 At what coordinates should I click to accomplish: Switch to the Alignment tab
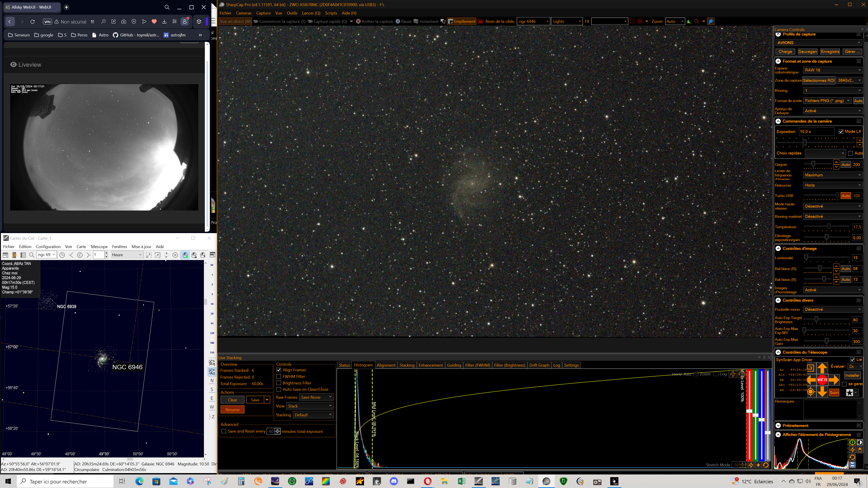[386, 365]
